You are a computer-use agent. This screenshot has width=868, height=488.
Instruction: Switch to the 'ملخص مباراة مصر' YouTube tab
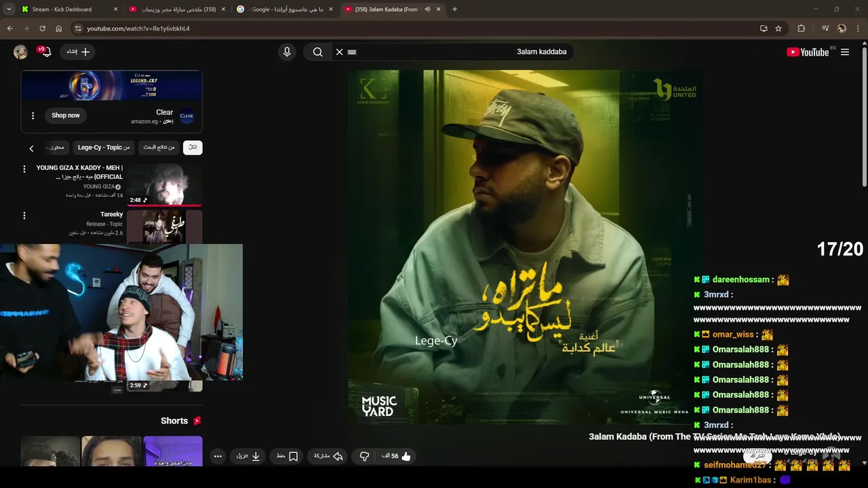click(178, 9)
